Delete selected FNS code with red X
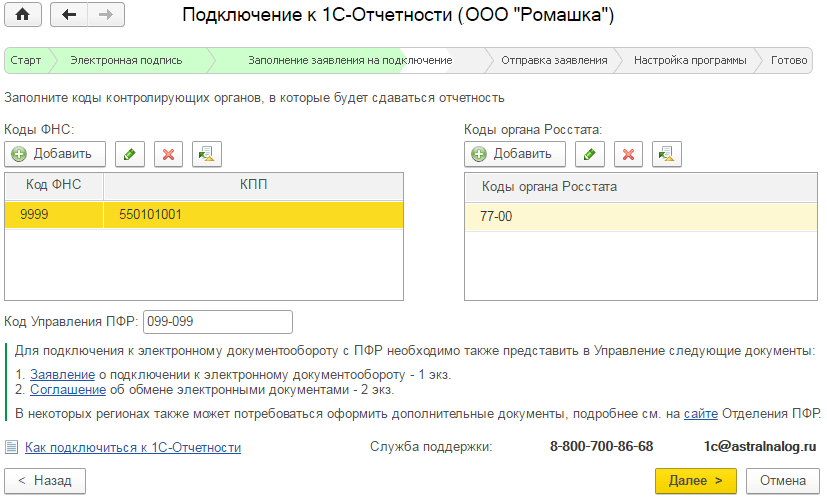This screenshot has width=827, height=499. [x=168, y=154]
